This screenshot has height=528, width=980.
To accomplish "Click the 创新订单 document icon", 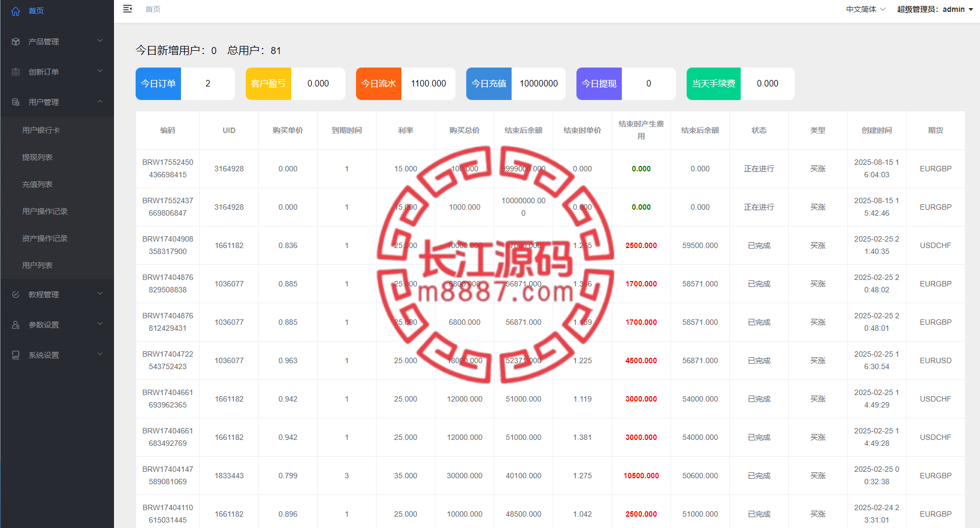I will pos(16,72).
